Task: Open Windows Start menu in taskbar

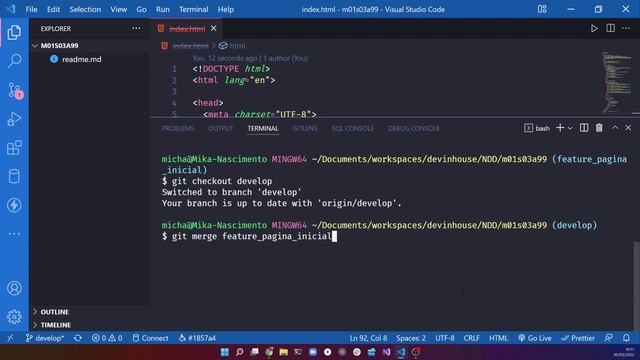Action: point(224,352)
